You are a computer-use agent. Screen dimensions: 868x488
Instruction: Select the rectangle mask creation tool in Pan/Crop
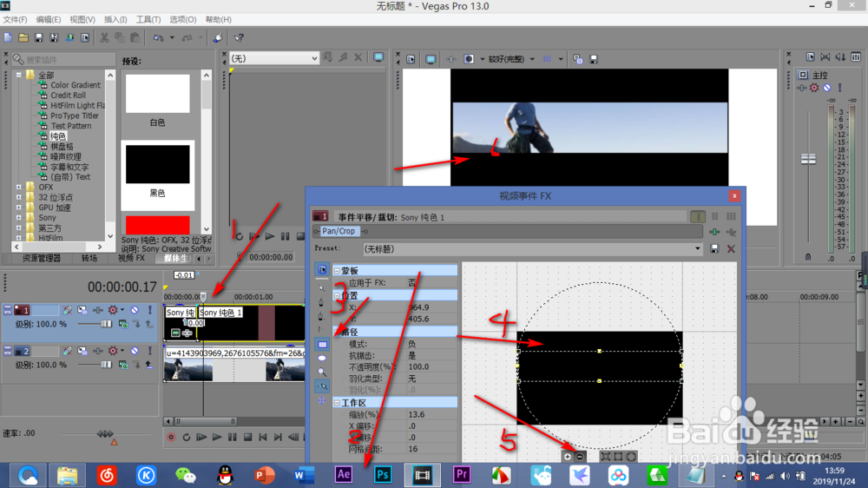pyautogui.click(x=322, y=345)
